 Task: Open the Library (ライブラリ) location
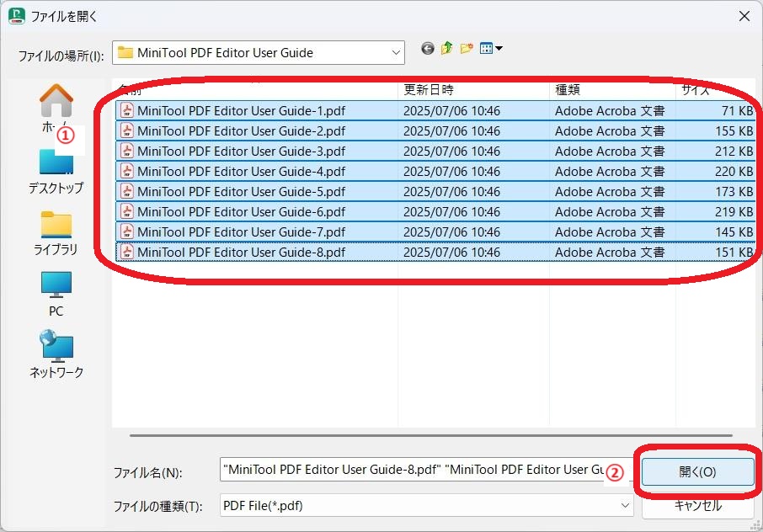pos(56,234)
